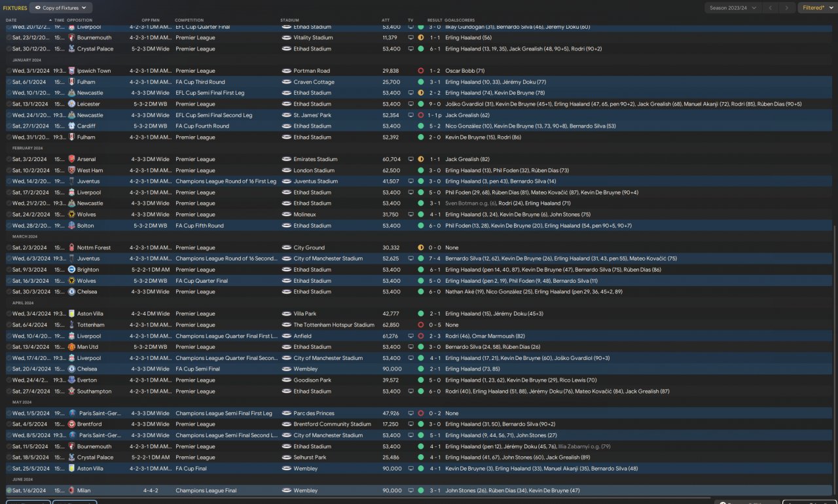838x504 pixels.
Task: Click the 'London Stadium' stadium name
Action: [314, 170]
